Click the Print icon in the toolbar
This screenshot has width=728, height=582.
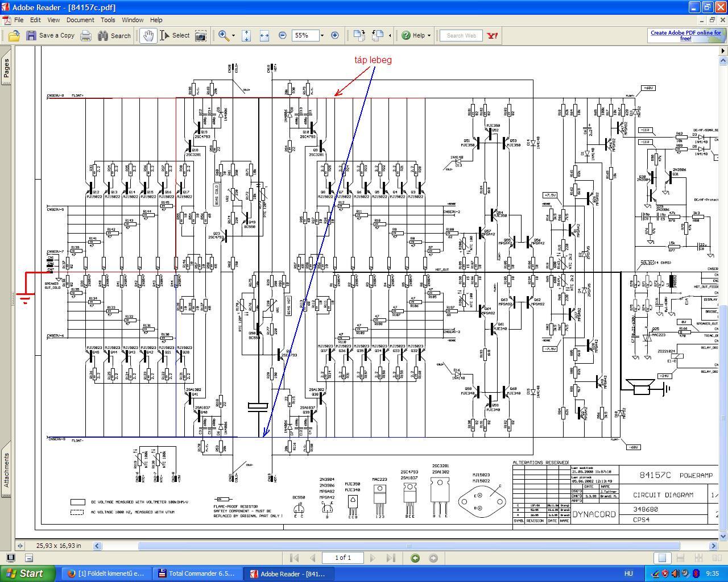click(86, 35)
